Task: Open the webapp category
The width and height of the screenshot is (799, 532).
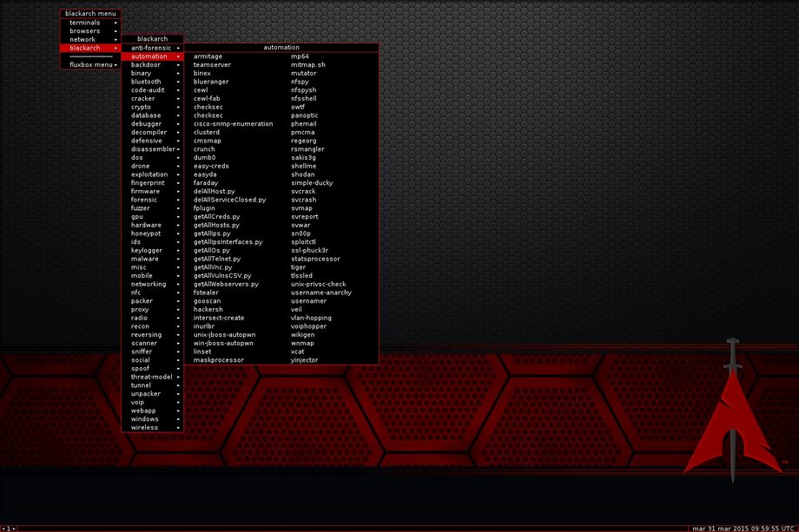Action: coord(152,410)
